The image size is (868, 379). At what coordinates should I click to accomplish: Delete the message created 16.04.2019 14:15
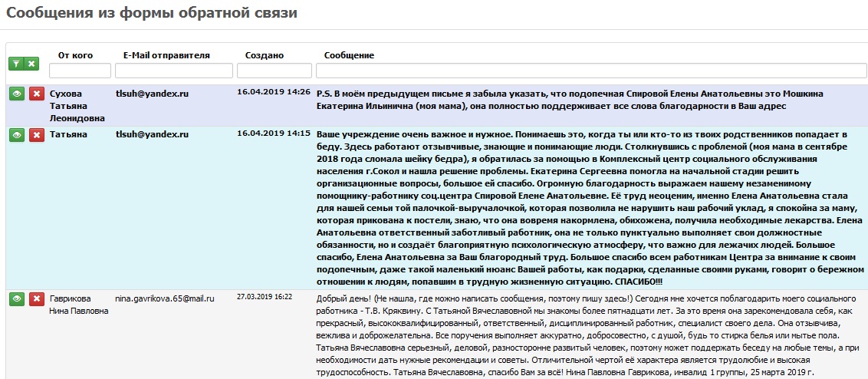click(36, 135)
